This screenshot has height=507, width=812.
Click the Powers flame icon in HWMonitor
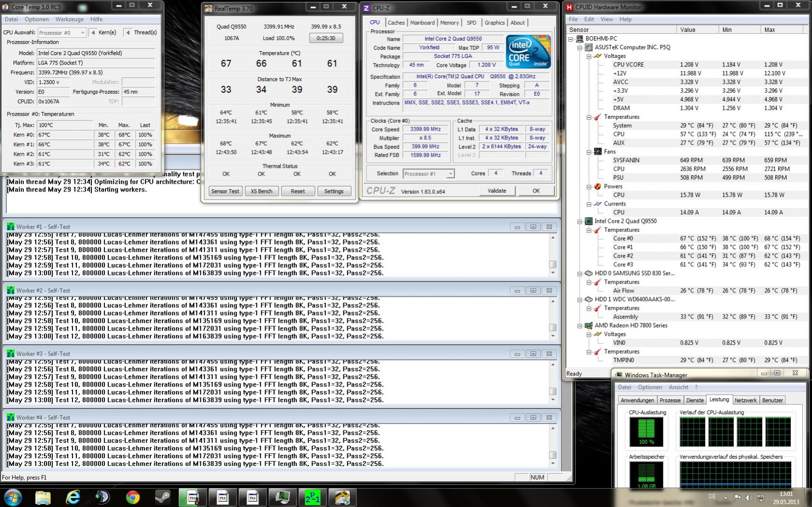pos(598,187)
